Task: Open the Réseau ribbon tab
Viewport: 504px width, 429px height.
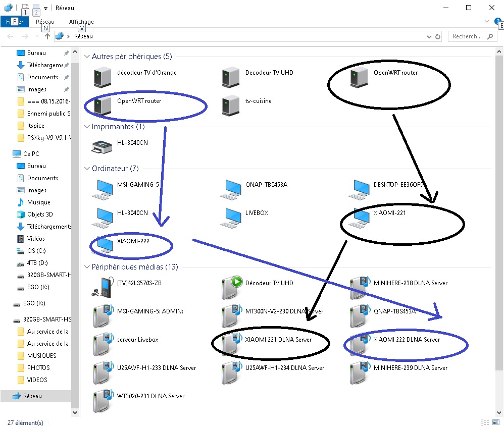Action: pos(45,22)
